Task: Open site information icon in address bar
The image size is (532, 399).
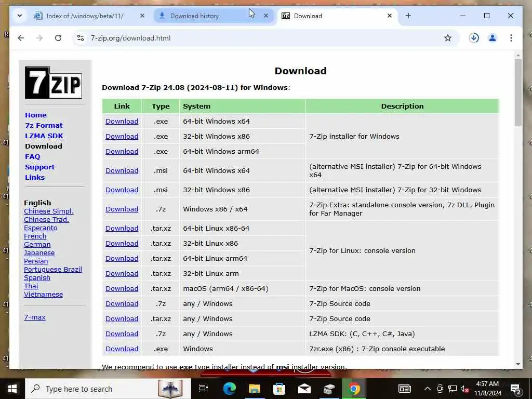Action: coord(81,38)
